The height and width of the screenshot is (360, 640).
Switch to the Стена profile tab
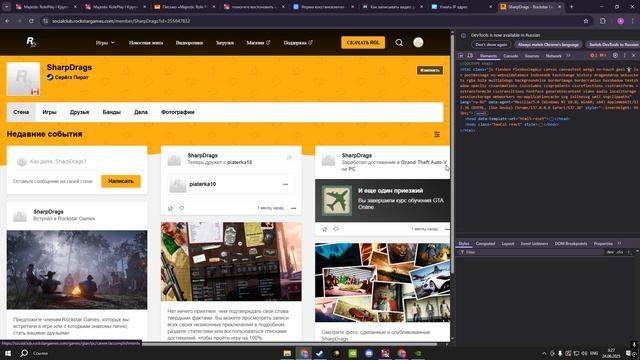(21, 112)
